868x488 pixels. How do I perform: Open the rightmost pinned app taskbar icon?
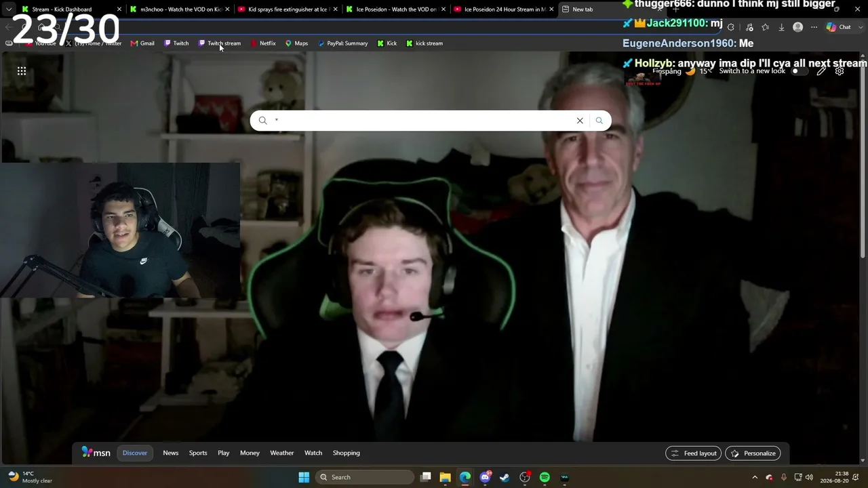pyautogui.click(x=564, y=477)
